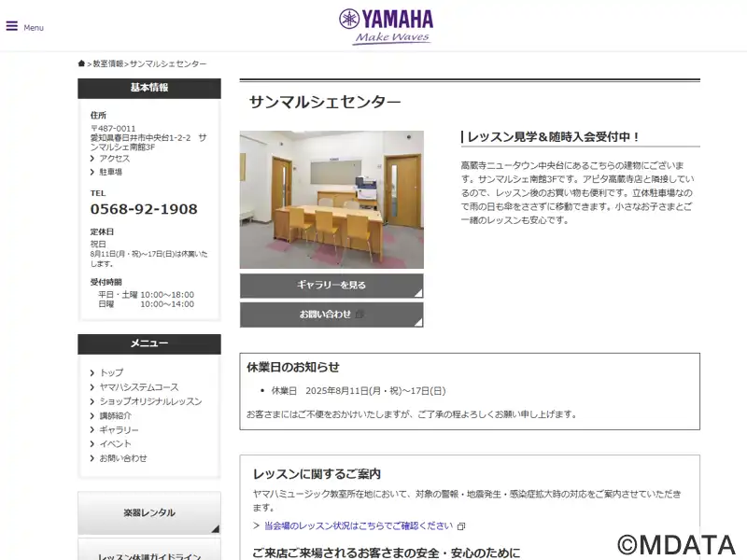Screen dimensions: 747x560
Task: Click the 平日・土曜 10:00～18:00 hours text
Action: tap(146, 295)
